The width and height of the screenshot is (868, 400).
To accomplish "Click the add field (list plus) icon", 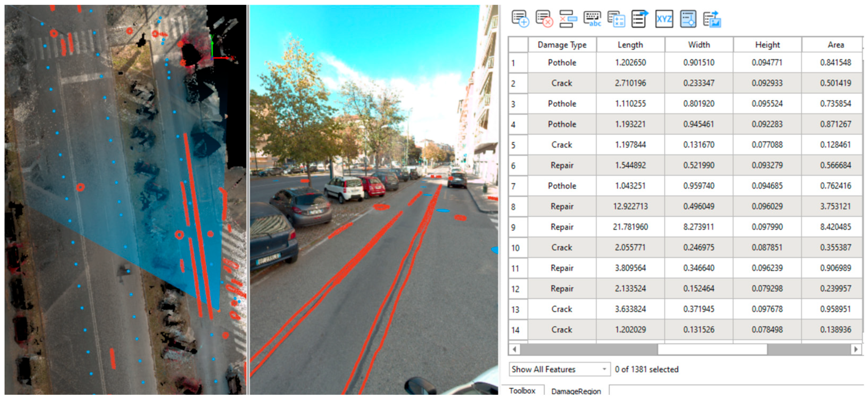I will [520, 19].
